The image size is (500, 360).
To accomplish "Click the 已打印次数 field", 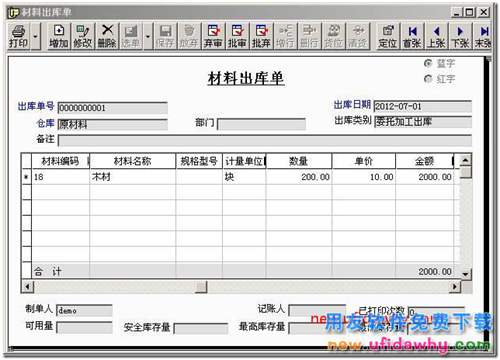I will click(436, 311).
